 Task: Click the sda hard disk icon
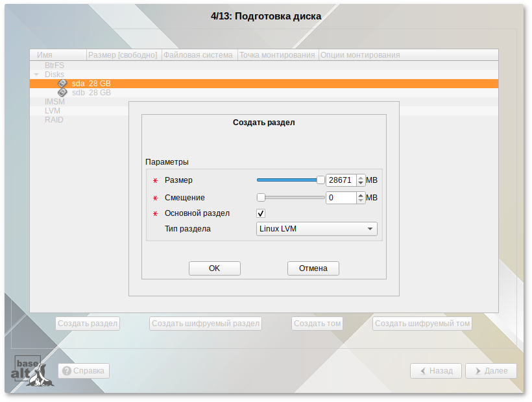coord(63,83)
